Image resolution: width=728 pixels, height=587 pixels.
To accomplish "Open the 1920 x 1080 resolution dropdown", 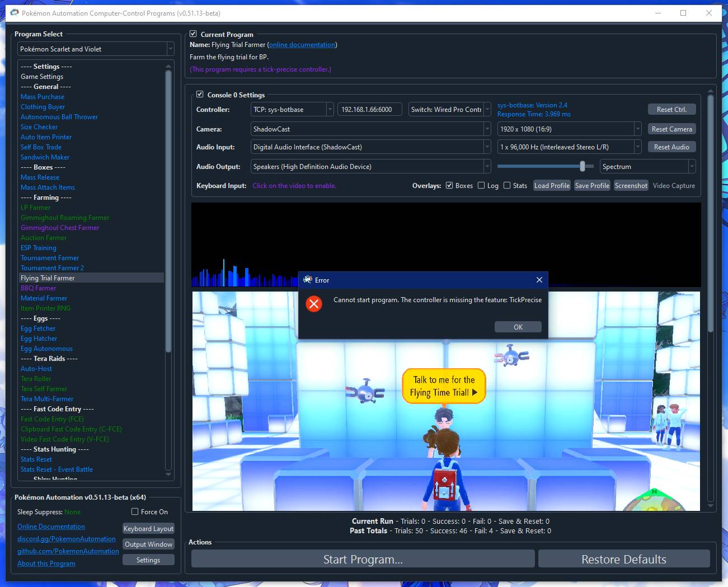I will pos(569,129).
